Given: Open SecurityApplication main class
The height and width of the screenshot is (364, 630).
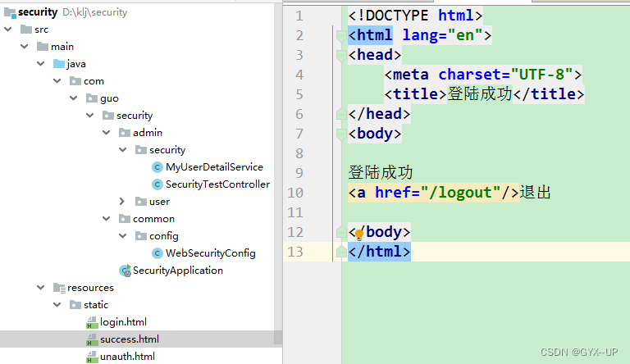Looking at the screenshot, I should click(x=178, y=271).
